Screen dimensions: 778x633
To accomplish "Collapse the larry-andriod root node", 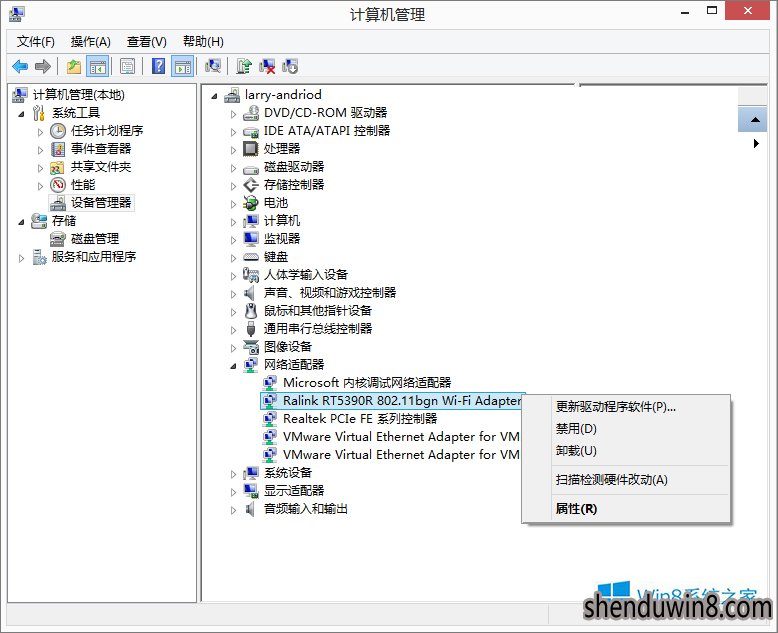I will (214, 96).
